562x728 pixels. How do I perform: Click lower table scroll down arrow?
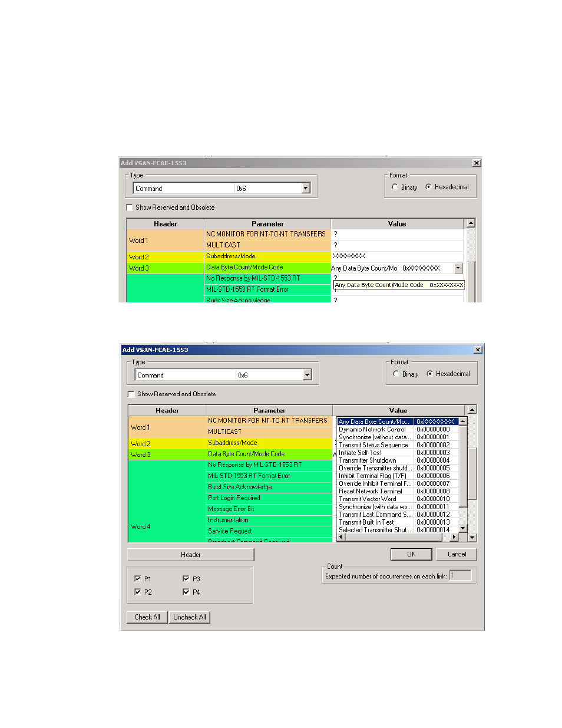(472, 538)
